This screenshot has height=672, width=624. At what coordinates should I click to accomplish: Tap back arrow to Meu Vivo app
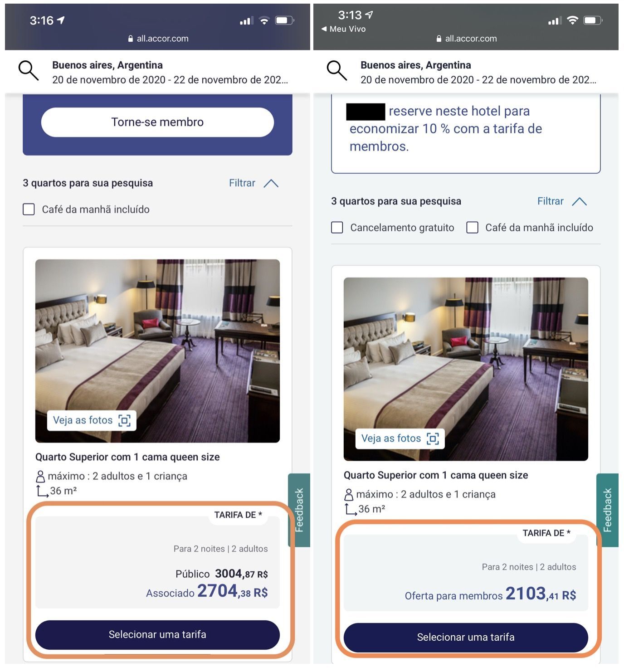coord(324,29)
